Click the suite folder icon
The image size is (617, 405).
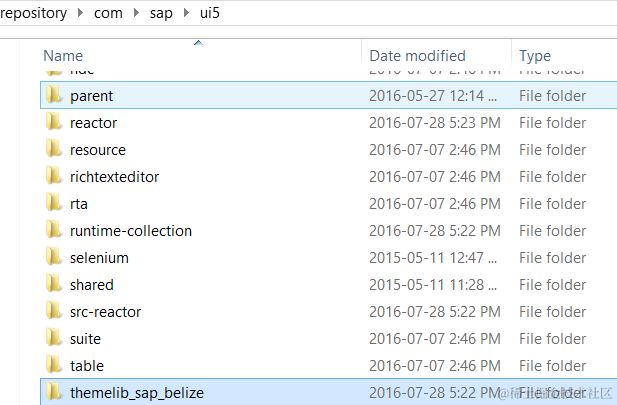click(54, 338)
